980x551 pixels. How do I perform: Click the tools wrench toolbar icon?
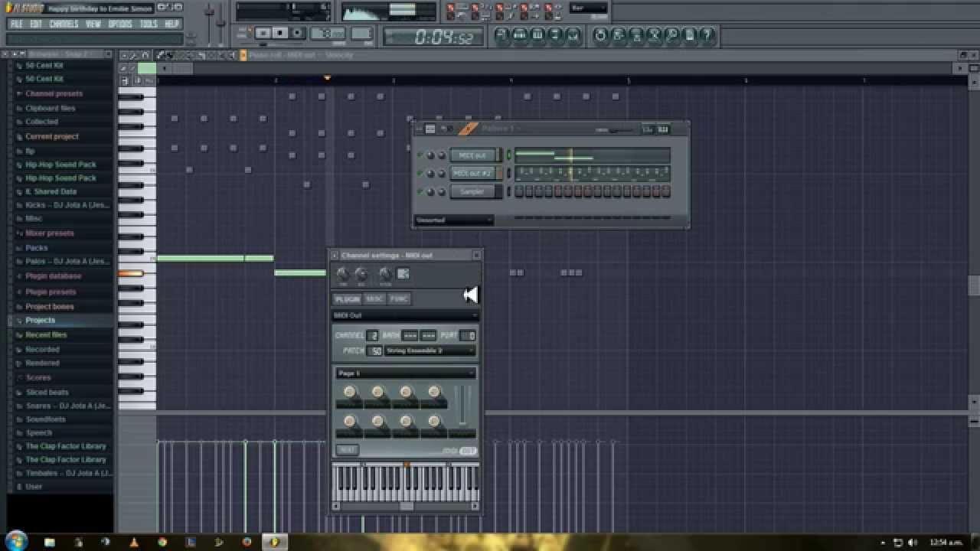tap(654, 34)
